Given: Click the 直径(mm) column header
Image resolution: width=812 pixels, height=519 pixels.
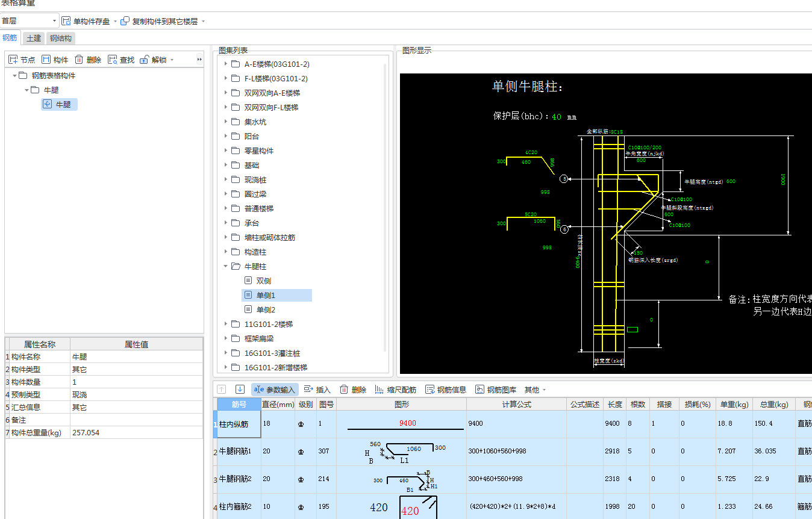Looking at the screenshot, I should 278,405.
